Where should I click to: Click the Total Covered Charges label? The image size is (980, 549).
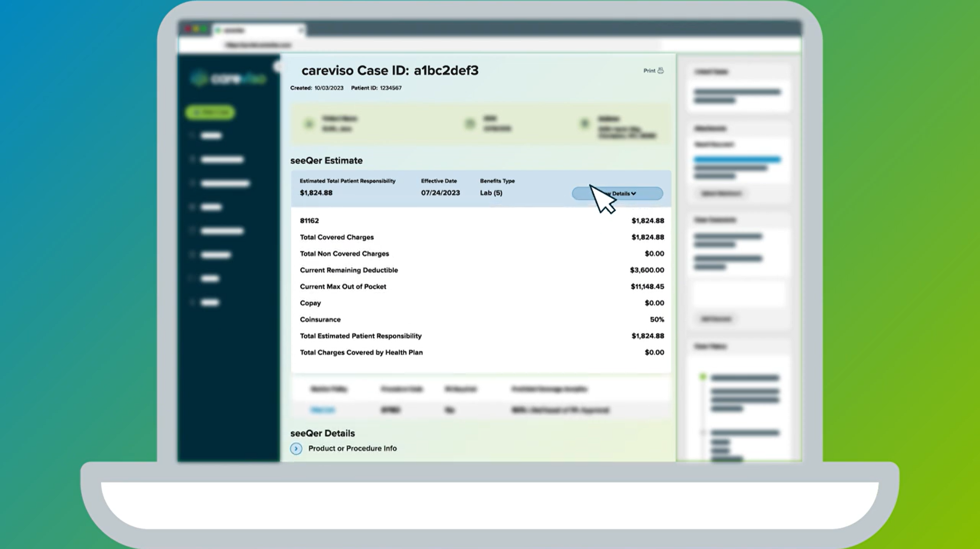click(x=337, y=237)
